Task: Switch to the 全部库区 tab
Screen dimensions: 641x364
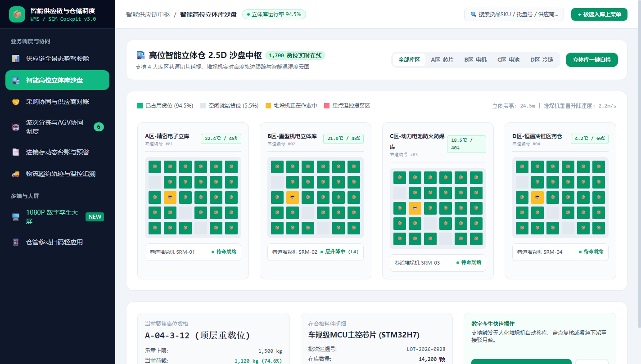Action: tap(409, 60)
